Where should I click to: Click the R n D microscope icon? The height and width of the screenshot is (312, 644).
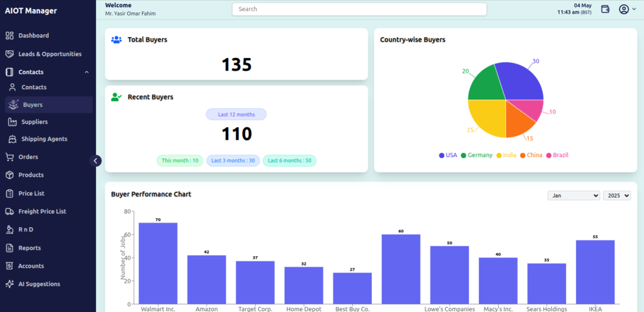click(x=9, y=229)
